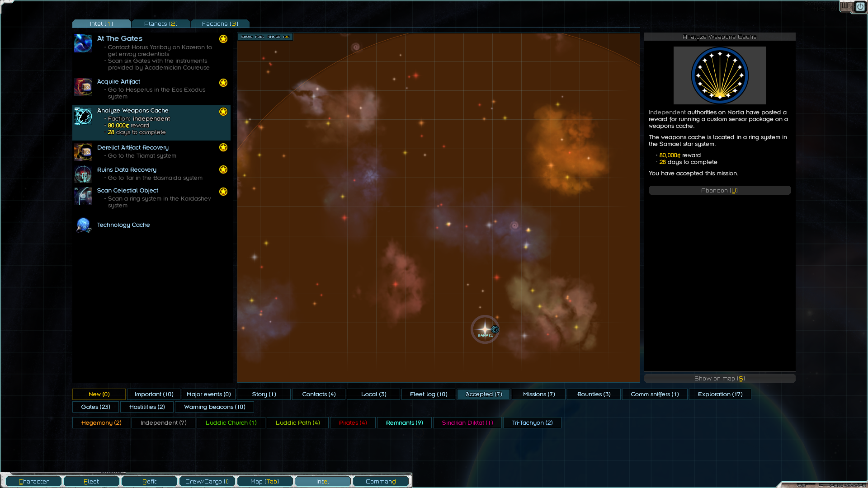Filter intel by Exploration (17)
The width and height of the screenshot is (868, 488).
tap(720, 394)
